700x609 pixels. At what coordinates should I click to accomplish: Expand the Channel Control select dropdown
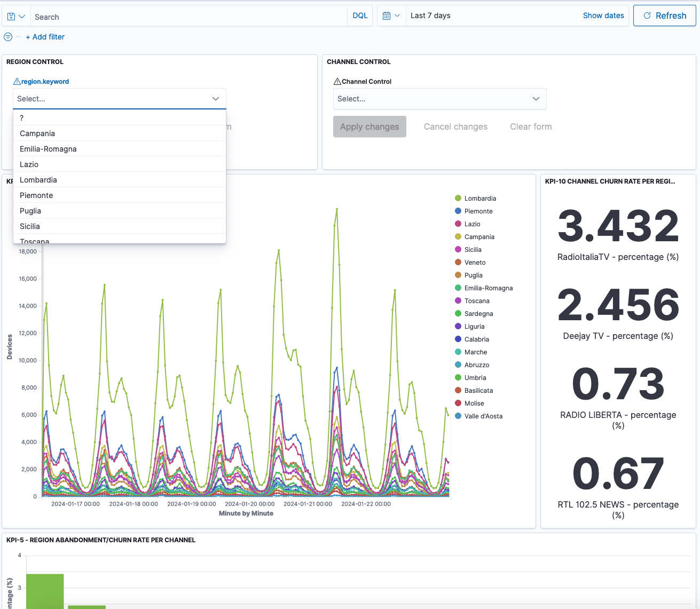[x=439, y=99]
